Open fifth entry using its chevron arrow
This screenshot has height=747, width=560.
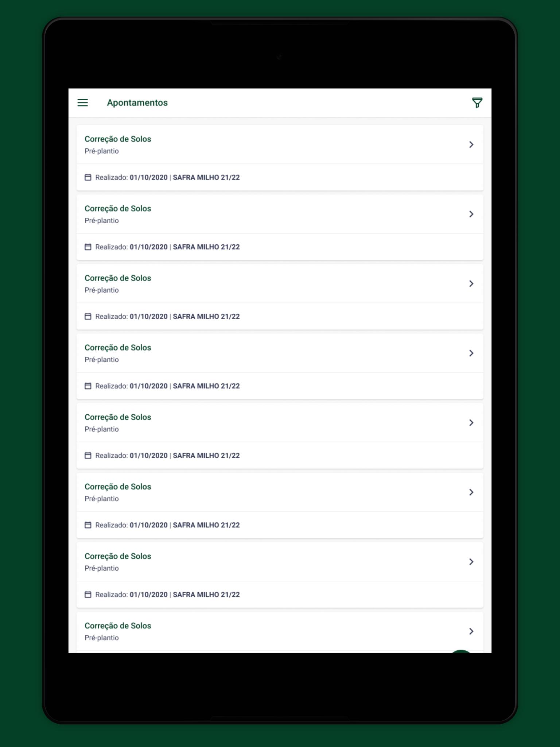click(x=471, y=423)
